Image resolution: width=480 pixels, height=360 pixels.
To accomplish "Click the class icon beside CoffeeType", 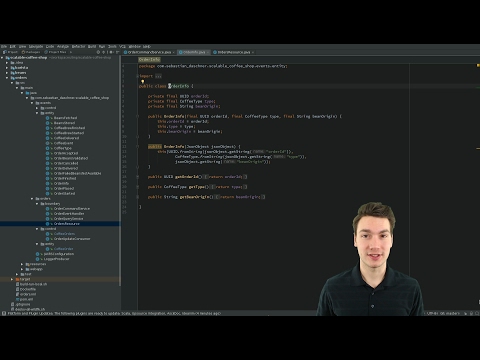I will (x=47, y=148).
